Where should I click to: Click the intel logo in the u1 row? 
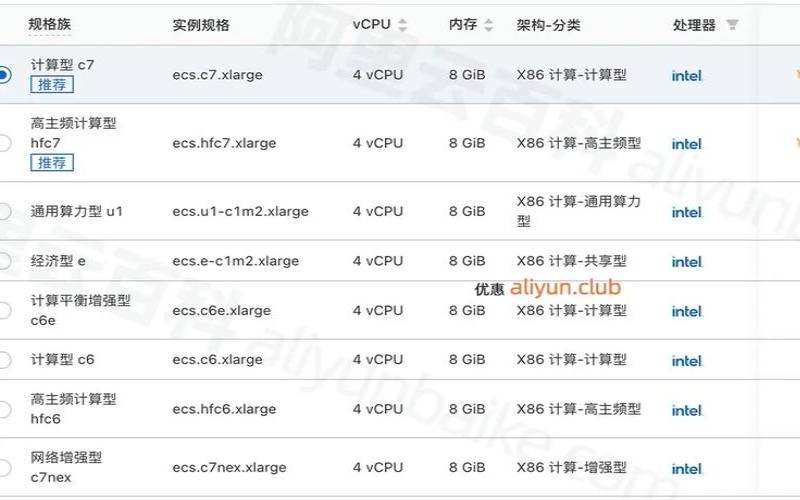(x=687, y=212)
